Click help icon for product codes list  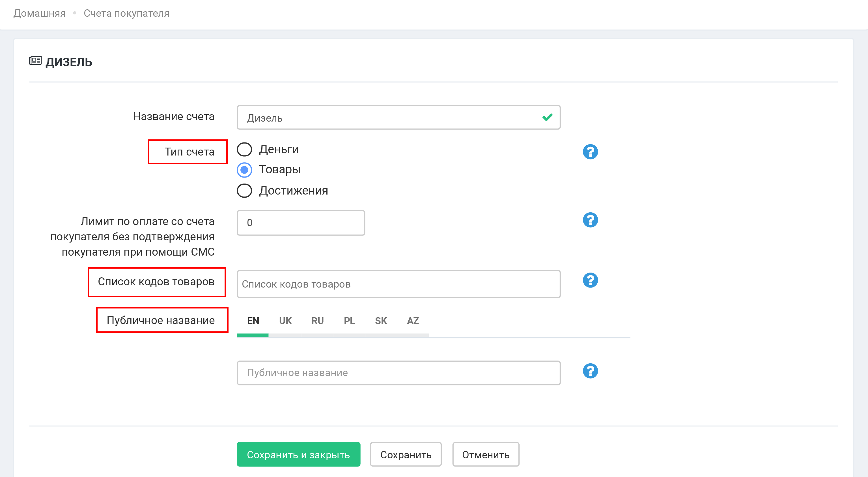tap(590, 280)
